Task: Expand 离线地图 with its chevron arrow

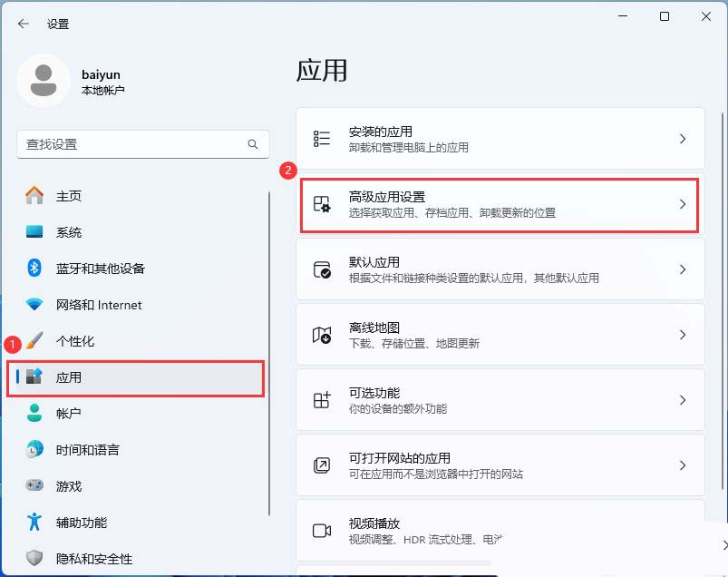Action: click(x=683, y=335)
